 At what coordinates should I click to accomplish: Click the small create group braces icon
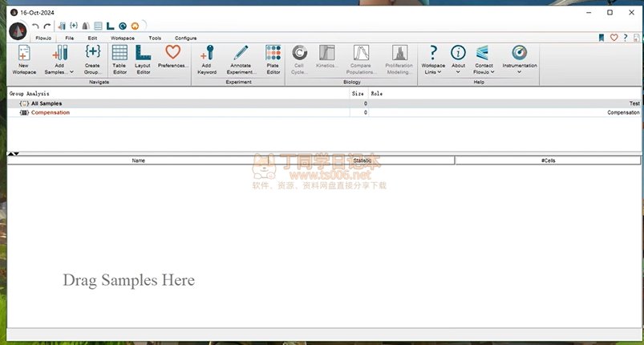(74, 26)
